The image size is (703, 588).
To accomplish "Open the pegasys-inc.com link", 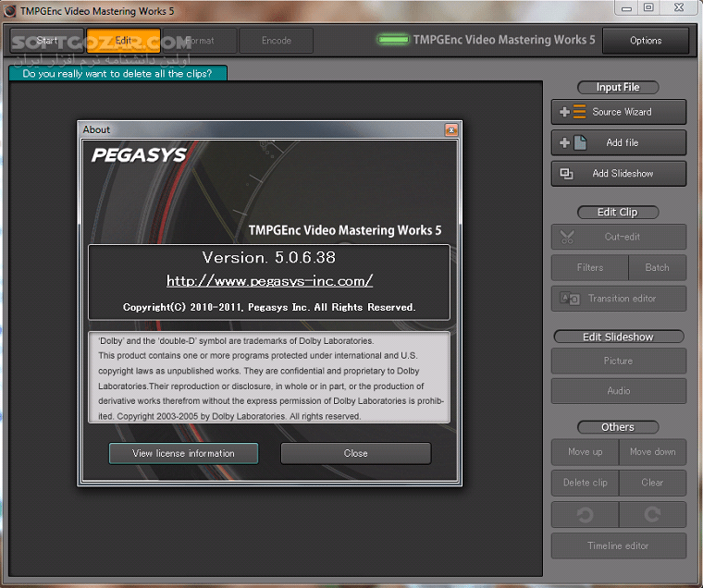I will [x=269, y=281].
